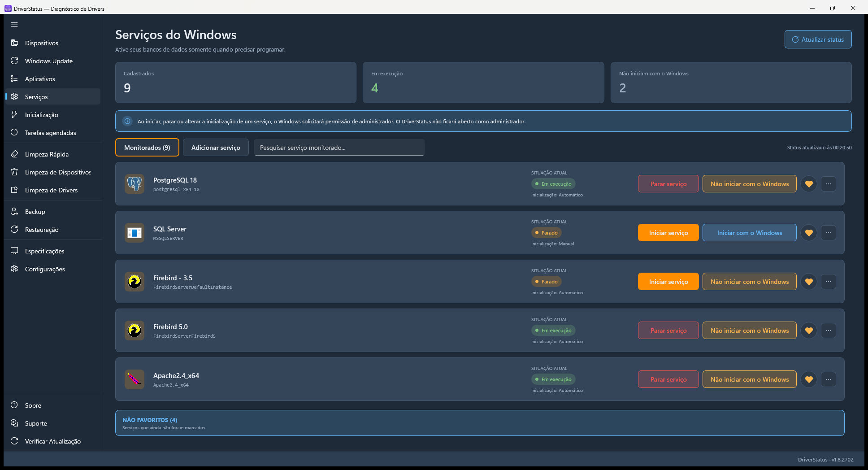Focus the Pesquisar serviço monitorado search field
This screenshot has width=868, height=470.
[x=339, y=148]
